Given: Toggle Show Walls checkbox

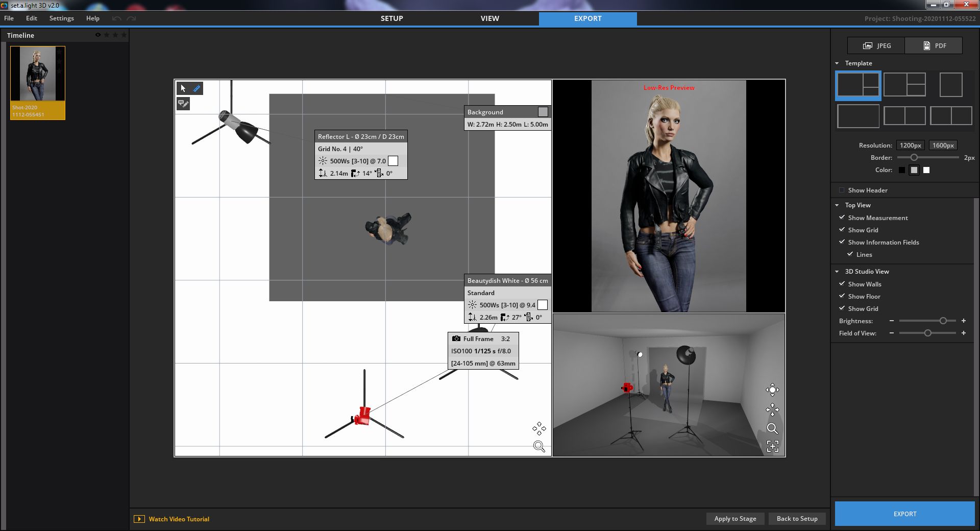Looking at the screenshot, I should (842, 284).
